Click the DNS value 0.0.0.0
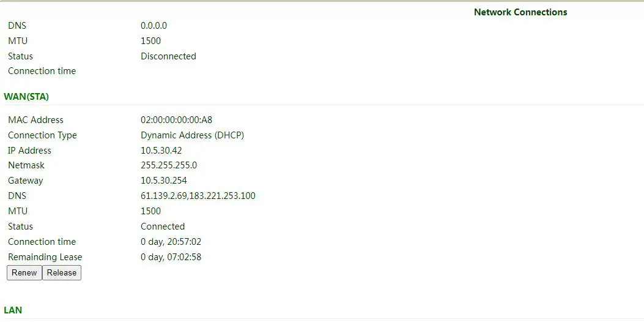Screen dimensions: 644x322 [154, 26]
